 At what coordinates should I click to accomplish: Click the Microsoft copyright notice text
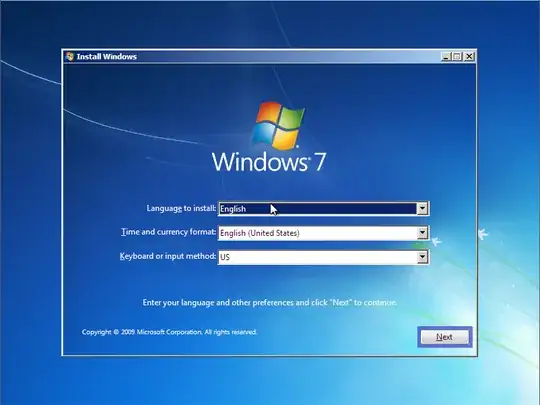tap(169, 332)
